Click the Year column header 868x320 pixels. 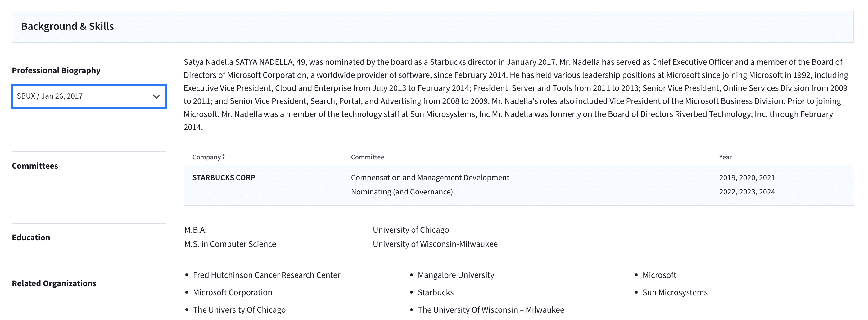coord(725,157)
